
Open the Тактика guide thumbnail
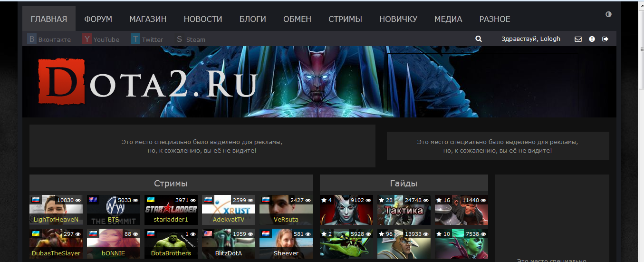[404, 210]
